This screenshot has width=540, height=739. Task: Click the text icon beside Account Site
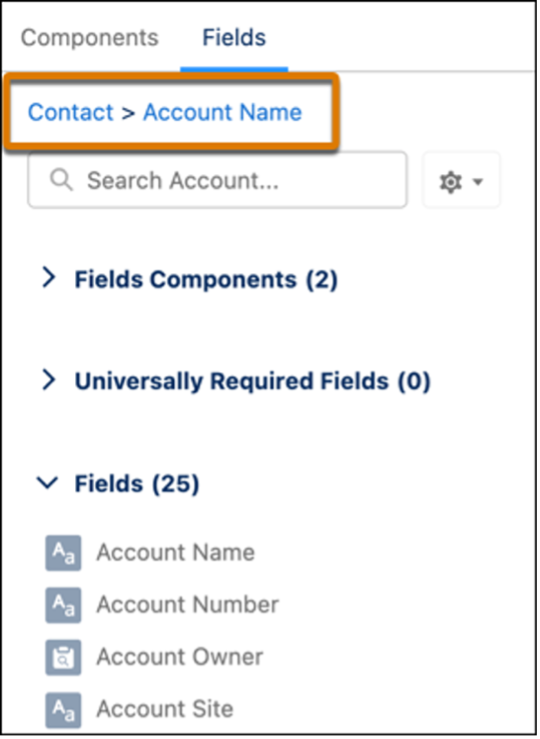pos(63,710)
